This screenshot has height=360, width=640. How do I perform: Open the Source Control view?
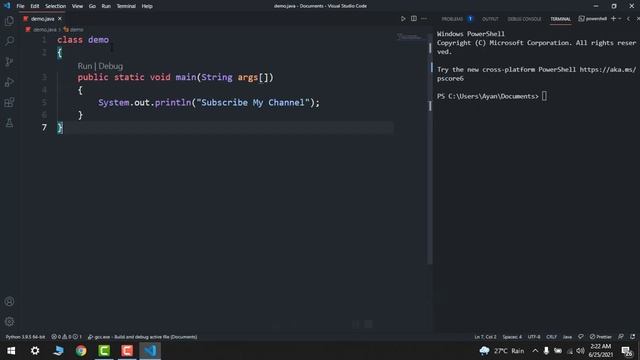9,61
